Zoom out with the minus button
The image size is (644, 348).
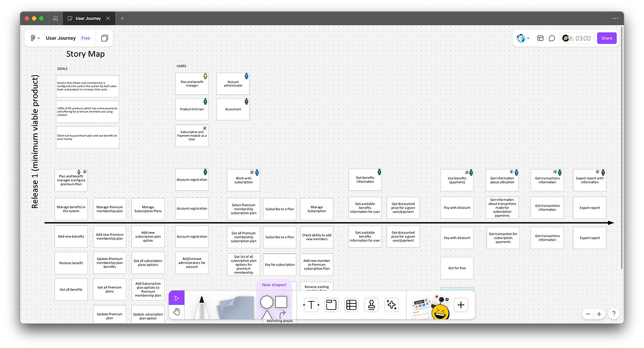click(588, 314)
